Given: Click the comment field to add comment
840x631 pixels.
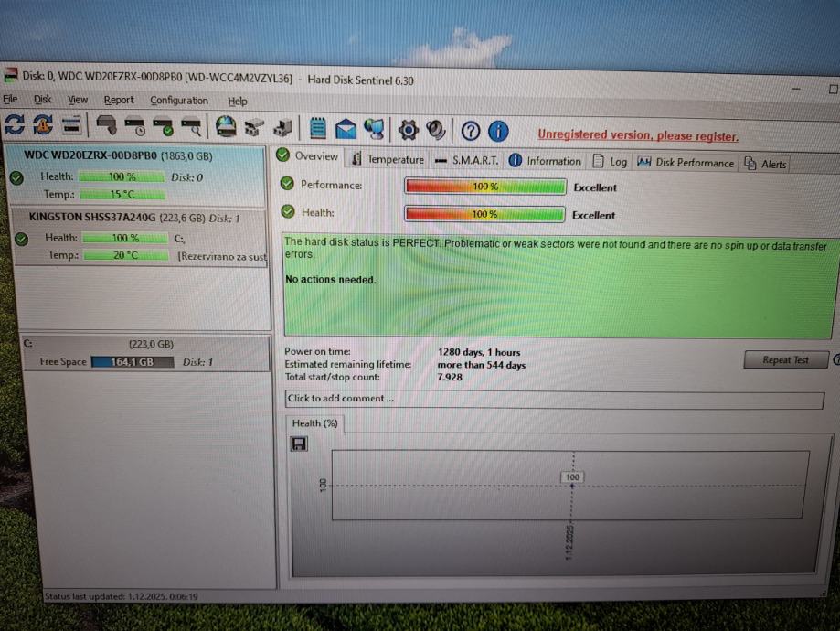Looking at the screenshot, I should 554,400.
